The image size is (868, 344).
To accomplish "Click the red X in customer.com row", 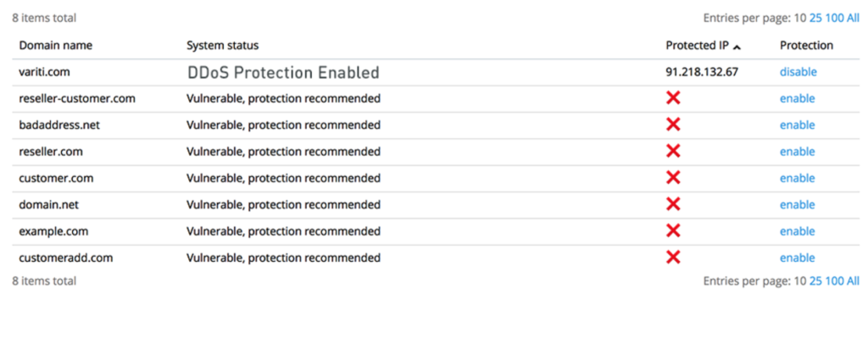I will 673,178.
